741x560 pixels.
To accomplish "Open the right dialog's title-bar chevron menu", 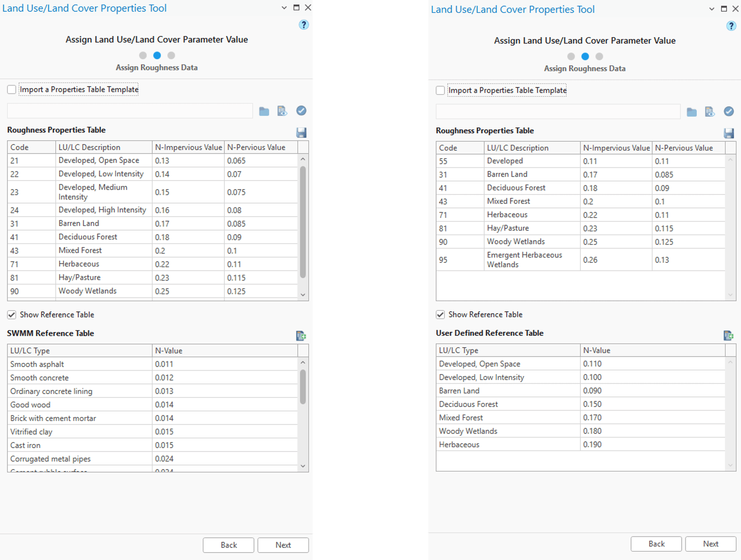I will click(x=711, y=8).
